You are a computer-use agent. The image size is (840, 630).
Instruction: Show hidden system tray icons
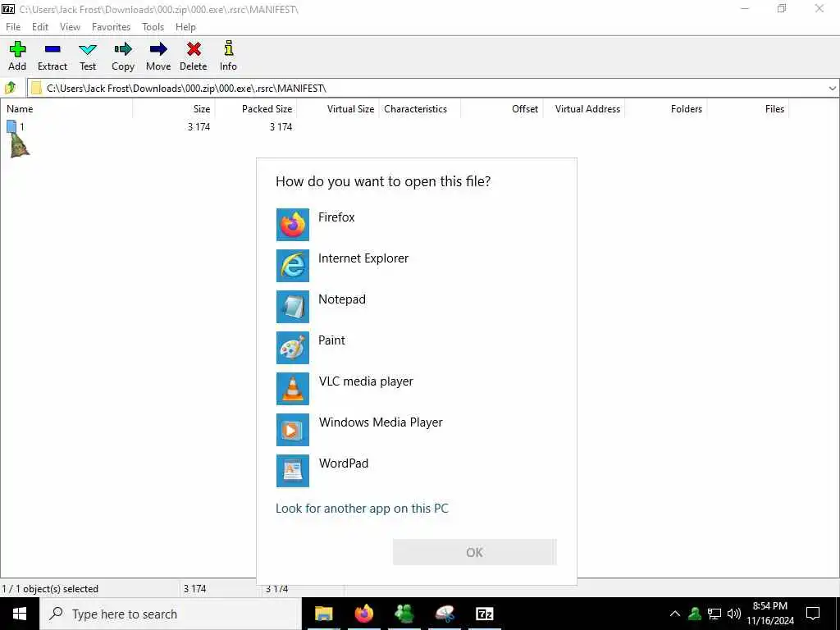(675, 614)
